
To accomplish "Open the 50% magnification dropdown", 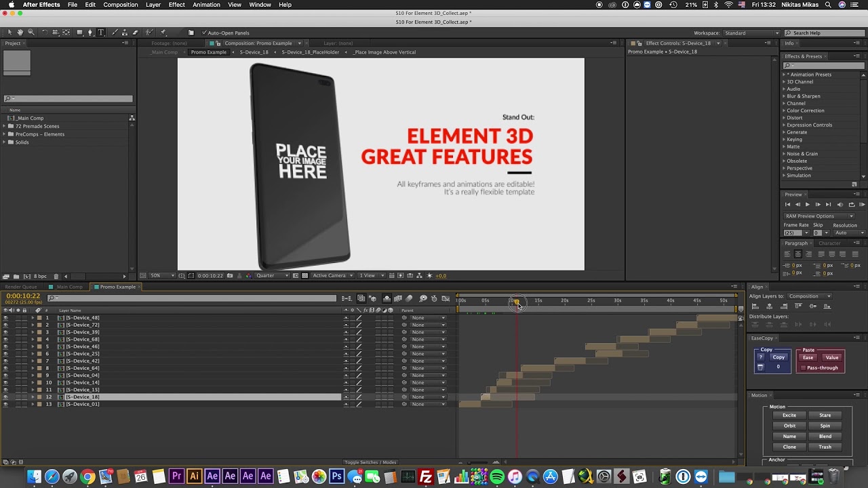I will pyautogui.click(x=163, y=276).
